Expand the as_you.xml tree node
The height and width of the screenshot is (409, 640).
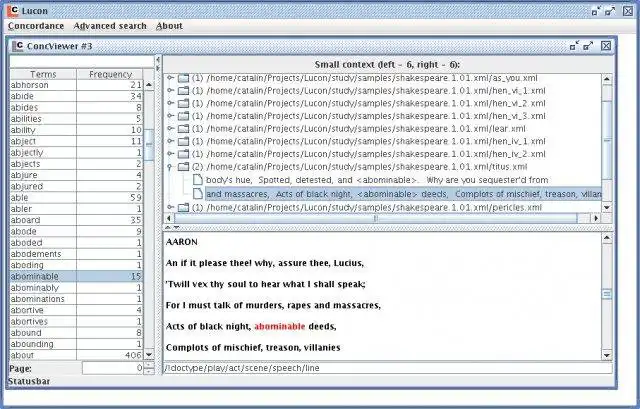(171, 78)
